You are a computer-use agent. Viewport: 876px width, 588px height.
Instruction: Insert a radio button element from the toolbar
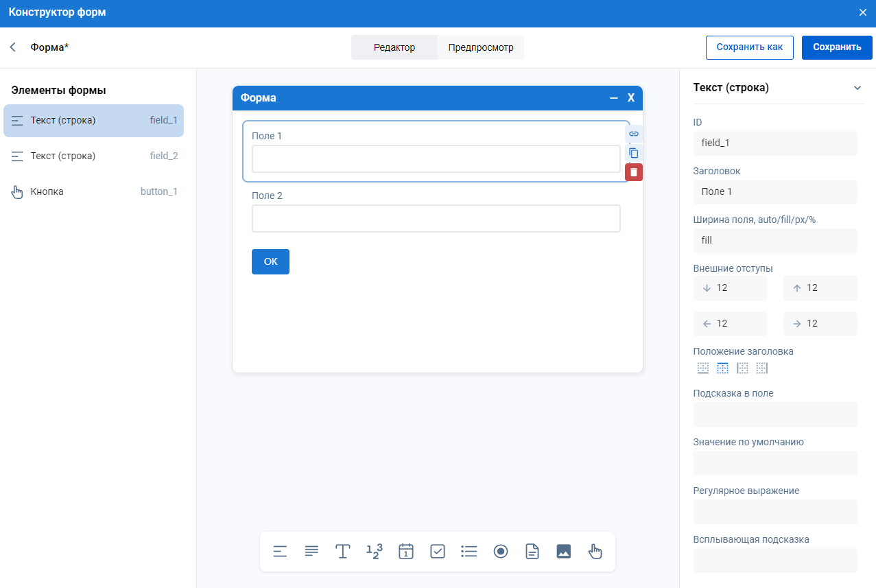click(x=501, y=551)
